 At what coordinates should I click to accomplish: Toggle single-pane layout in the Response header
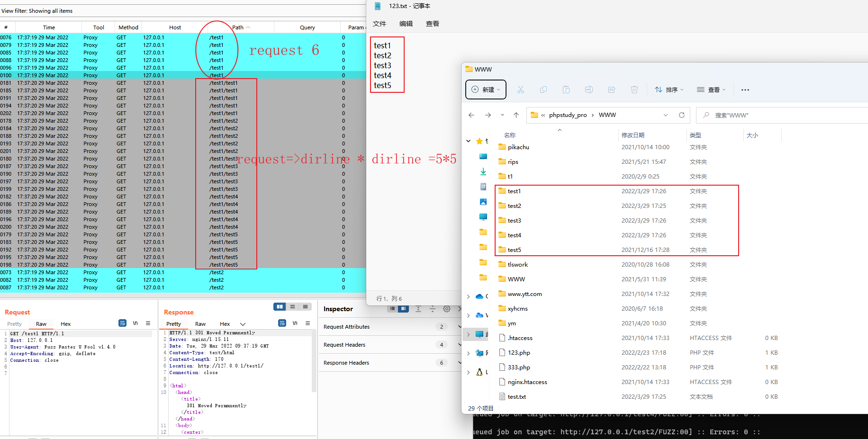point(305,306)
